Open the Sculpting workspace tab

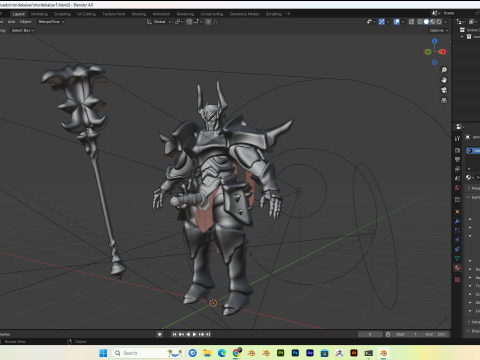(62, 14)
